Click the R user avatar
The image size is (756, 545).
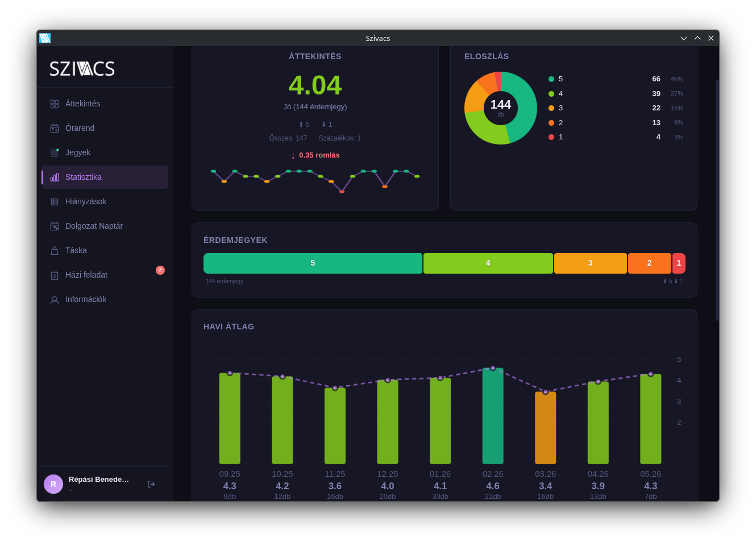(x=53, y=484)
